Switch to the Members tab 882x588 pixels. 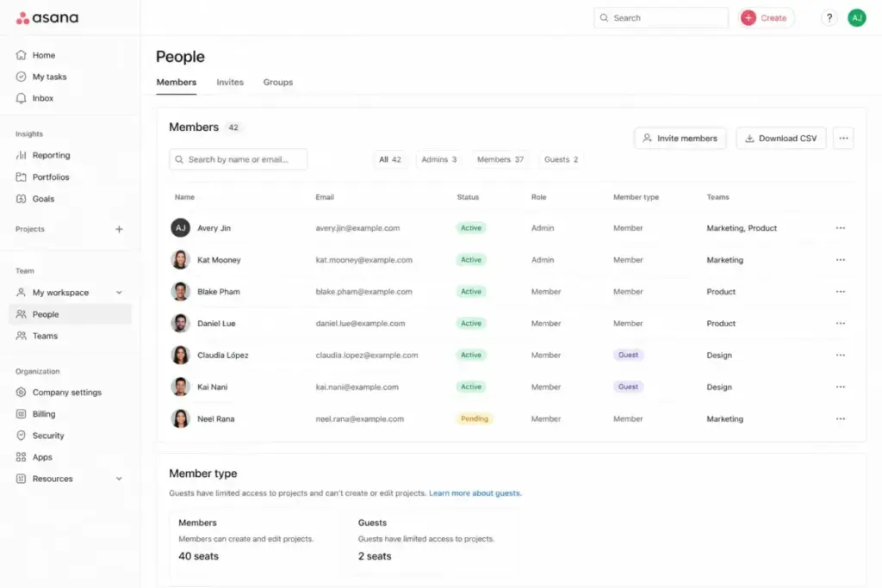(176, 82)
